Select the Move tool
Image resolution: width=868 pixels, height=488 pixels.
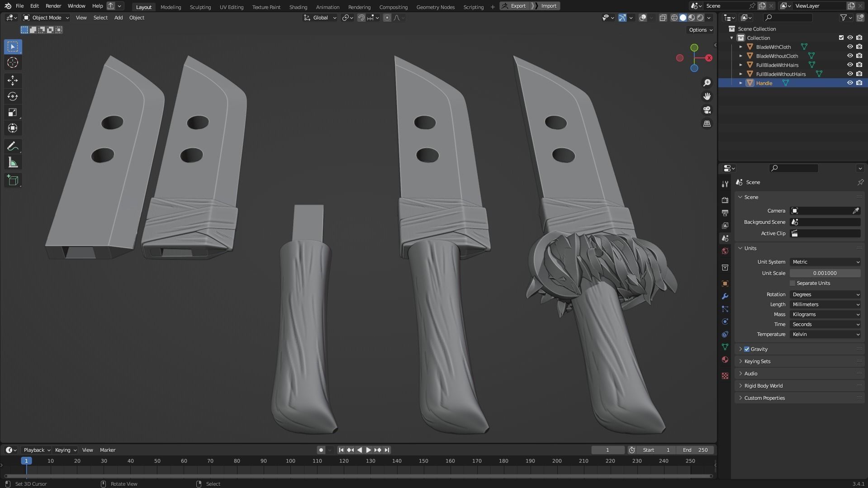tap(12, 81)
